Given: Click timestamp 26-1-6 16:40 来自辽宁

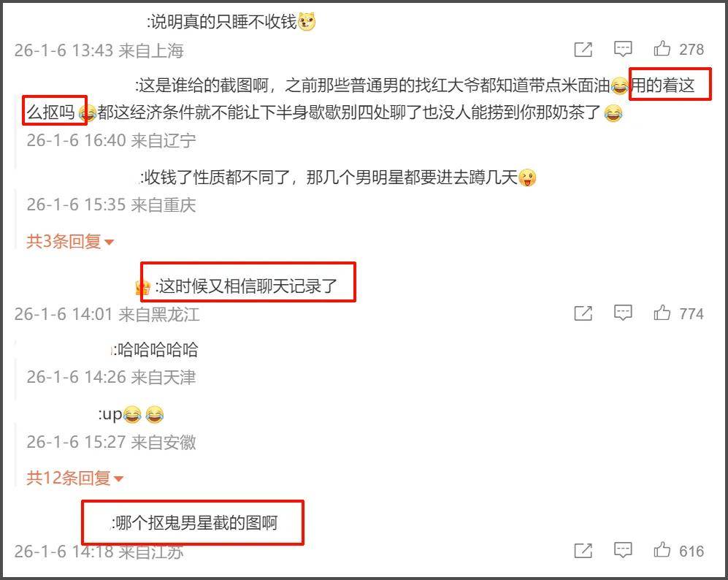Looking at the screenshot, I should click(111, 140).
